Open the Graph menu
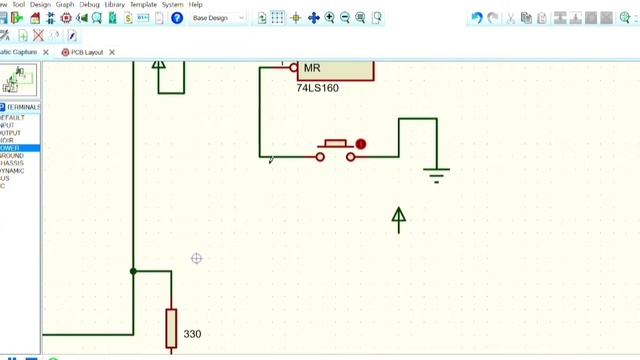 [64, 4]
